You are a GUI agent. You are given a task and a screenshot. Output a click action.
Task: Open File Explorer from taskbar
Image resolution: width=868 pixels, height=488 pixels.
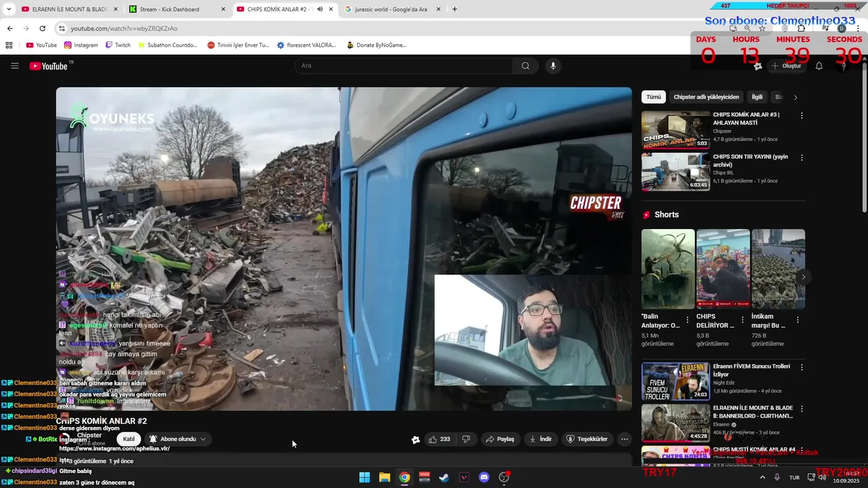tap(384, 477)
